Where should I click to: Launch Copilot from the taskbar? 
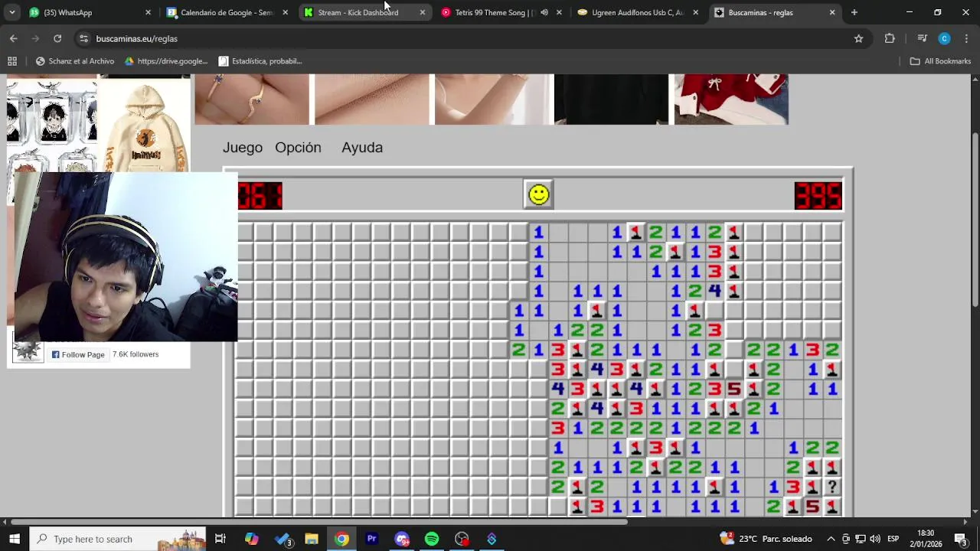click(252, 539)
